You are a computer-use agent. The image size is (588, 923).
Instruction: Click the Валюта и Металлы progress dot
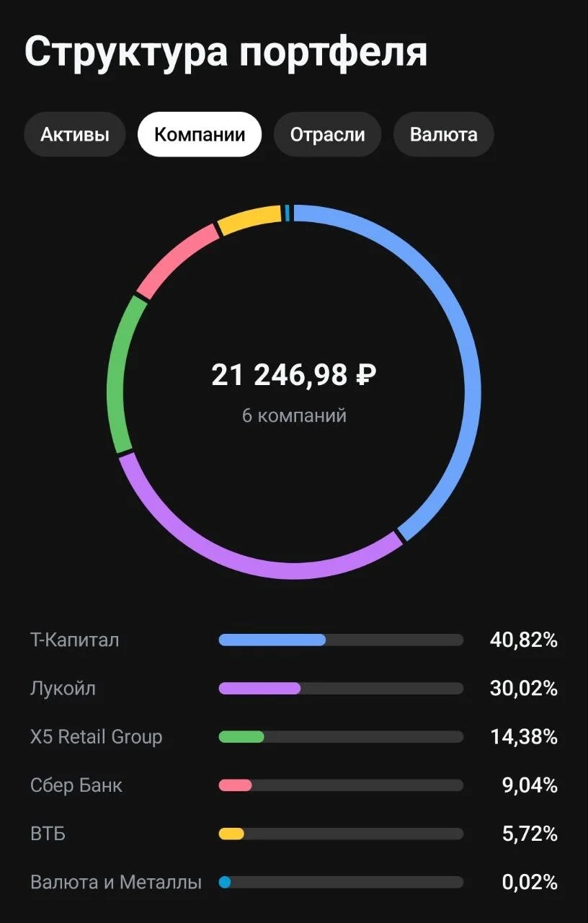[x=225, y=882]
